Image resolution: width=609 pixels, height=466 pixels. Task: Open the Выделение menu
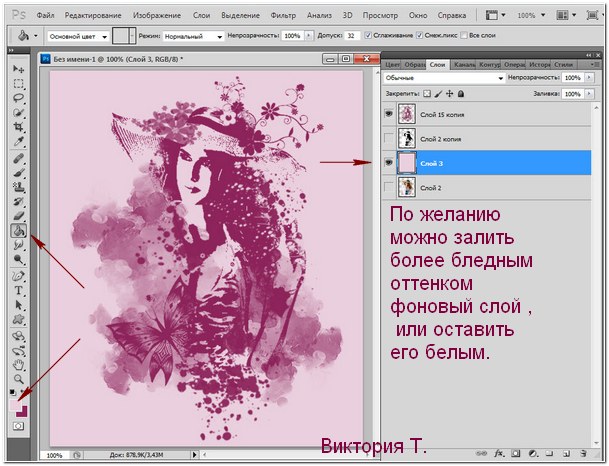coord(240,16)
